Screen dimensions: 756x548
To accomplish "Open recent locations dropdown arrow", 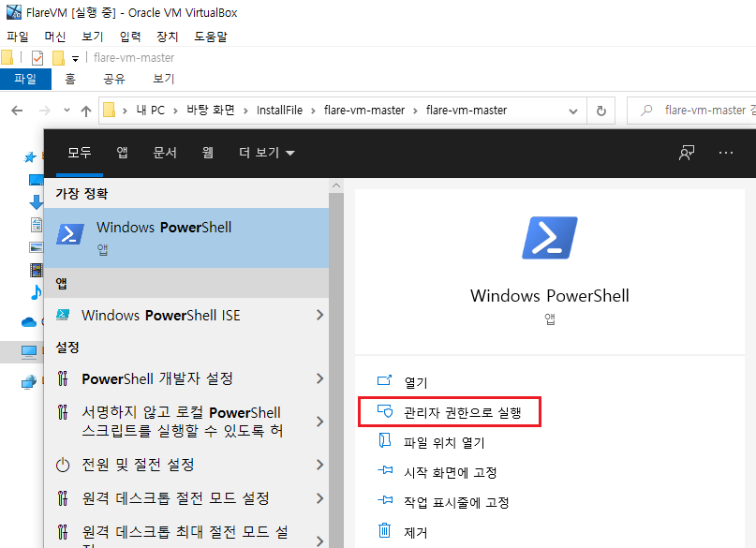I will click(67, 111).
